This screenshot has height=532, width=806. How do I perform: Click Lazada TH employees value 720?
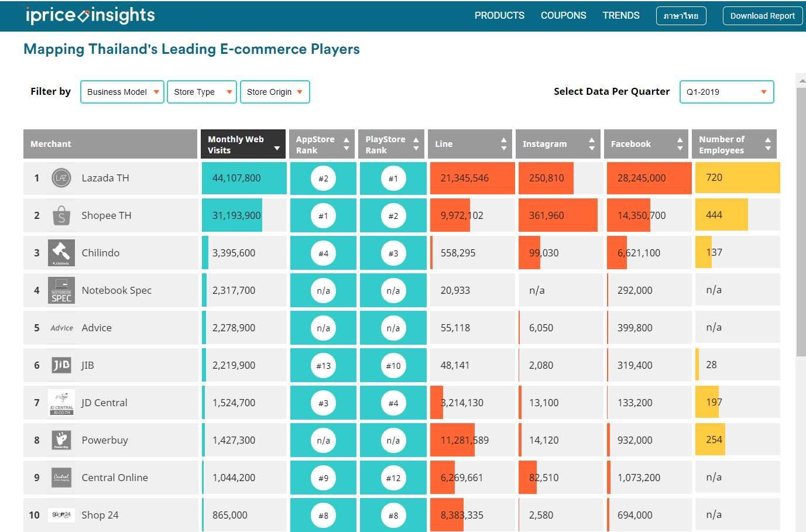point(714,177)
